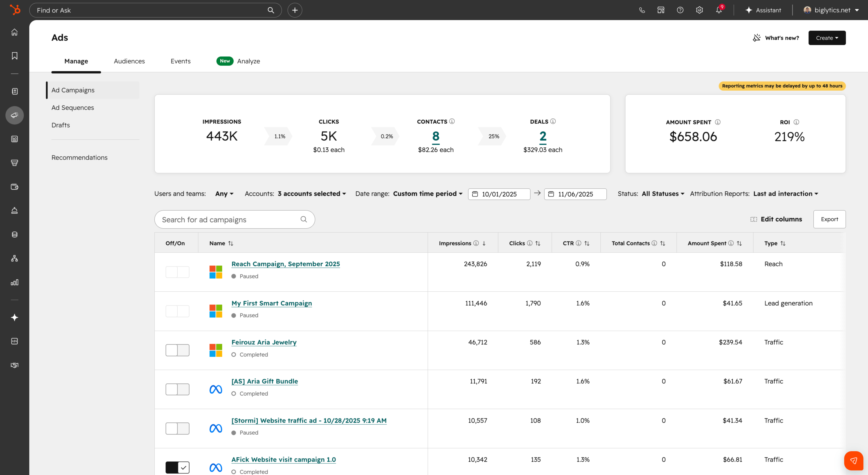Open the Settings gear icon
This screenshot has height=475, width=868.
pyautogui.click(x=699, y=10)
